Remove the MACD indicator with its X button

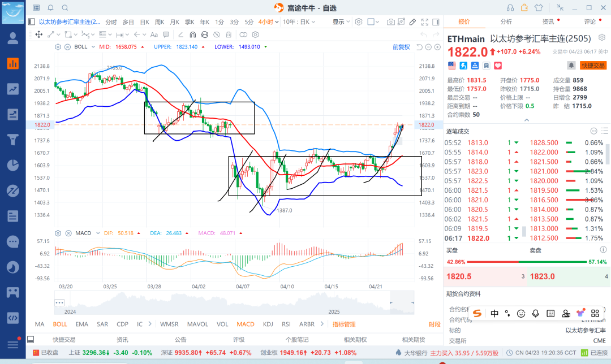tap(68, 233)
